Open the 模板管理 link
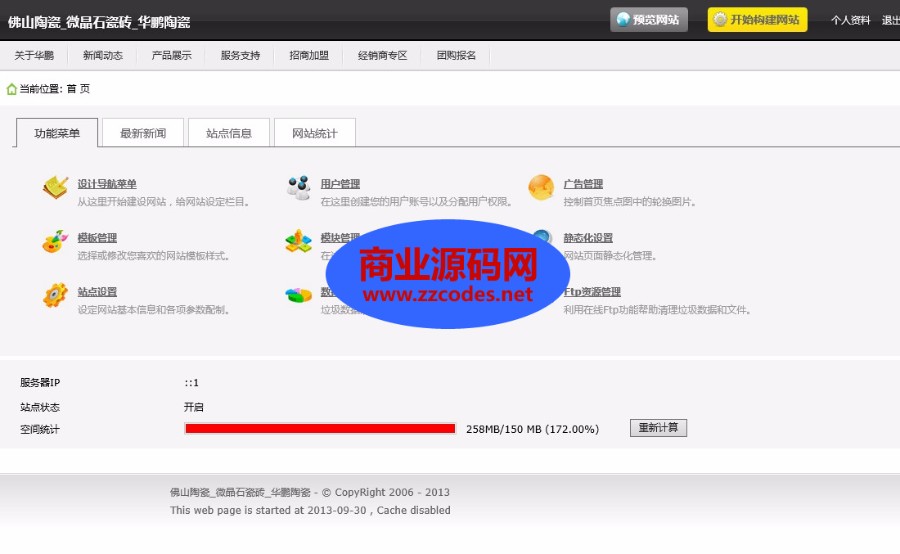The image size is (900, 554). coord(97,238)
